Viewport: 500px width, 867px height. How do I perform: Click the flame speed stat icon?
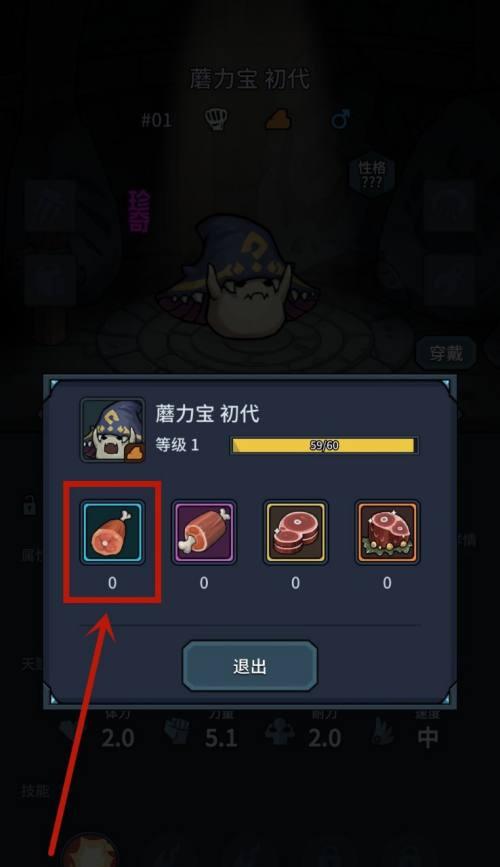[x=383, y=734]
